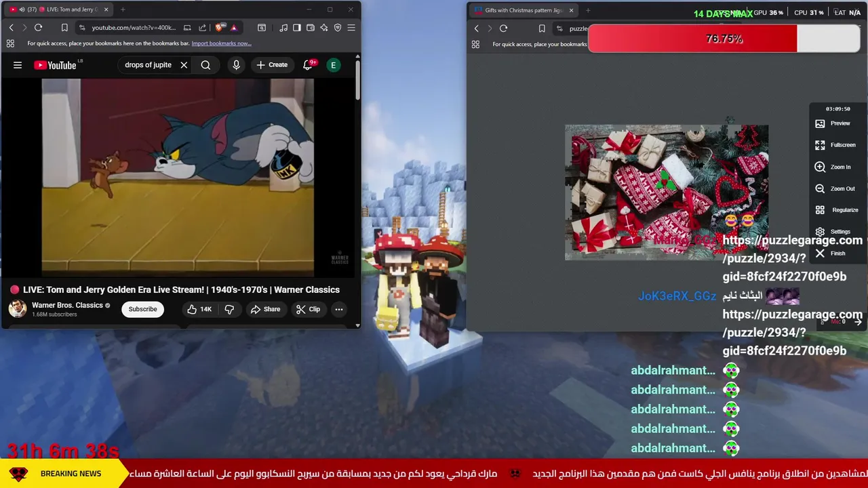This screenshot has width=868, height=488.
Task: Bookmark the YouTube page
Action: (64, 28)
